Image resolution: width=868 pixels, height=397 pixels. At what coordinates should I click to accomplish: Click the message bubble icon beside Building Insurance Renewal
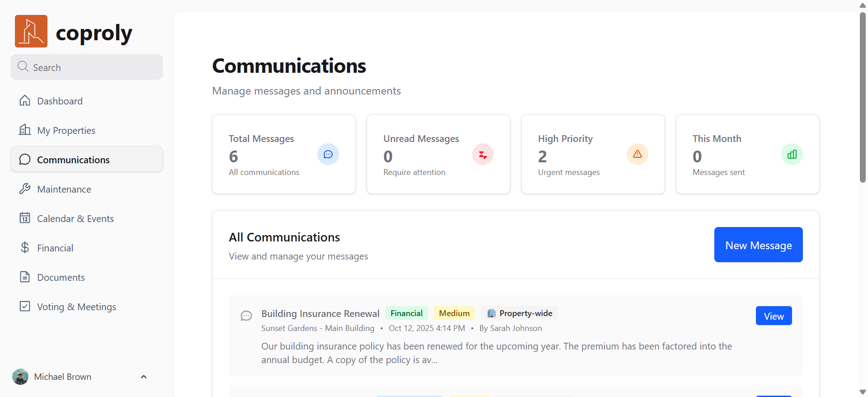pos(246,316)
